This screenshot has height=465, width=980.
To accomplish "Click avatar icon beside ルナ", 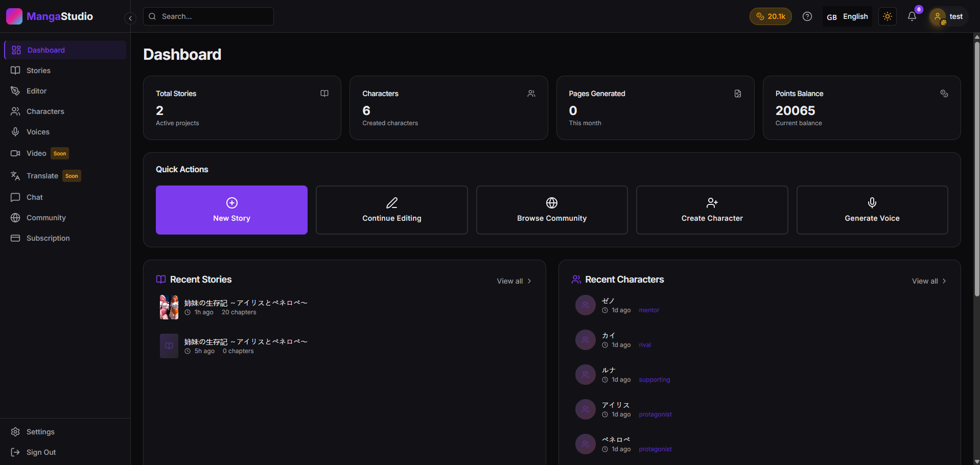I will coord(586,375).
